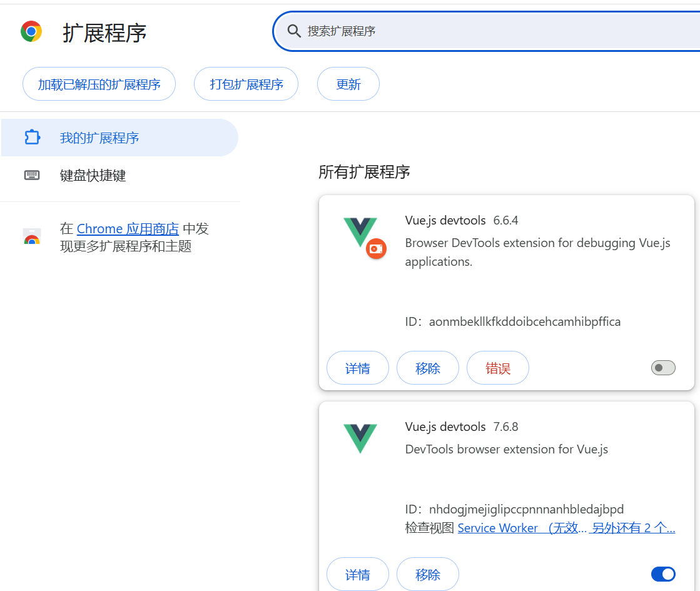The height and width of the screenshot is (591, 700).
Task: Click the puzzle-piece icon for 我的扩展程序
Action: (32, 138)
